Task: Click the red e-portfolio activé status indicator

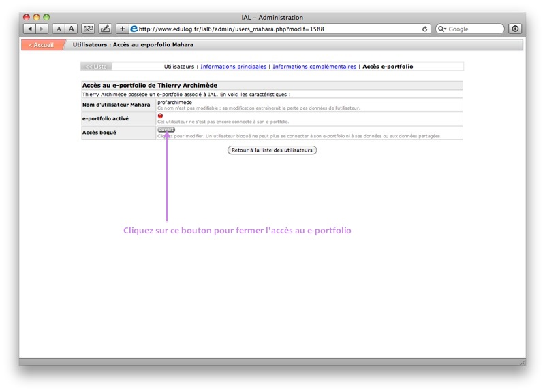Action: 161,116
